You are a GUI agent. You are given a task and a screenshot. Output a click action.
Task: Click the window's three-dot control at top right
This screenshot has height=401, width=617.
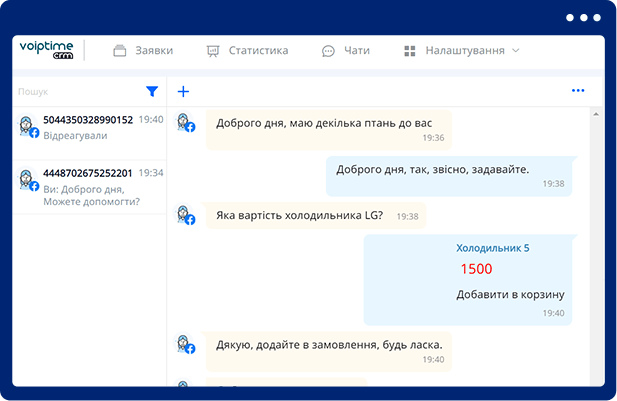pos(584,18)
